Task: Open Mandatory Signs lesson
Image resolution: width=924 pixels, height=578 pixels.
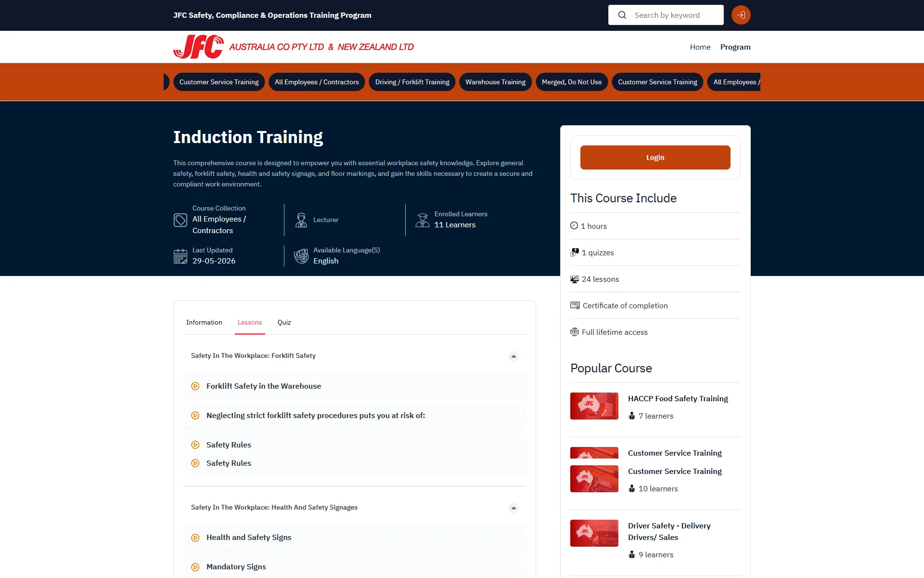Action: [x=236, y=567]
